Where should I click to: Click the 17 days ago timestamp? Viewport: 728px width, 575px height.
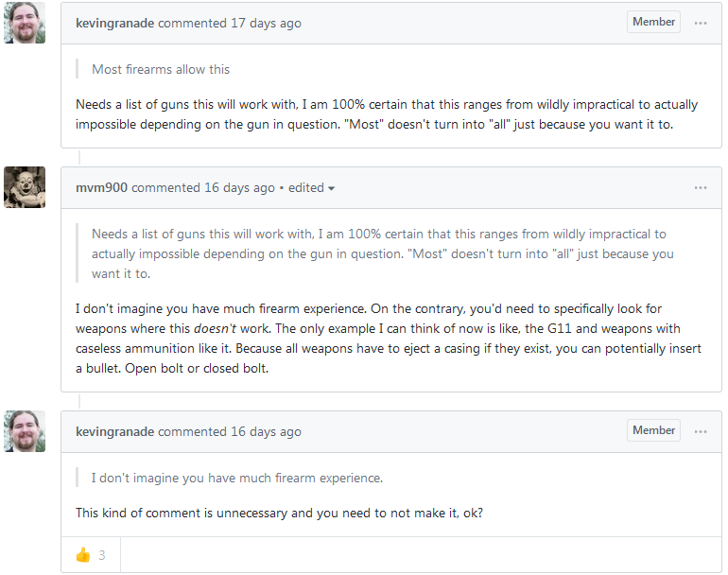(266, 23)
